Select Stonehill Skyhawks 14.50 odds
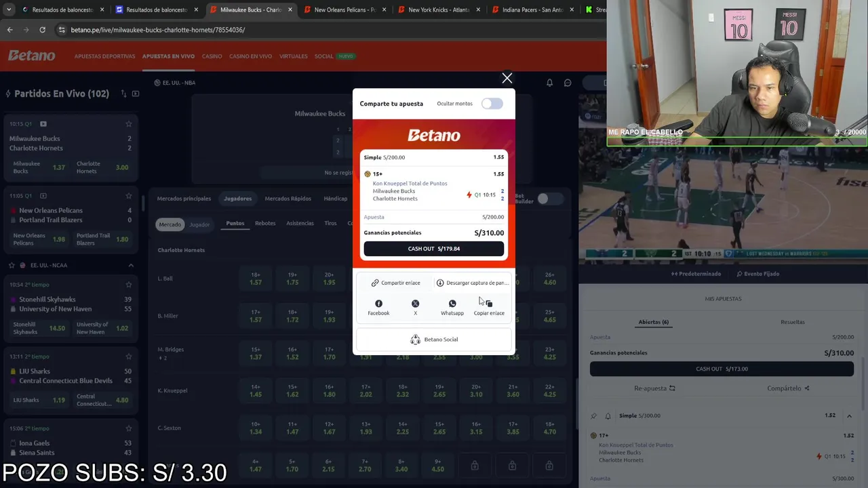 39,328
